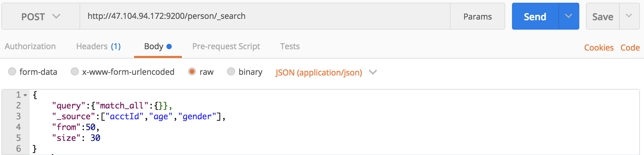The width and height of the screenshot is (644, 155).
Task: Open the JSON (application/json) type dropdown
Action: click(x=326, y=72)
